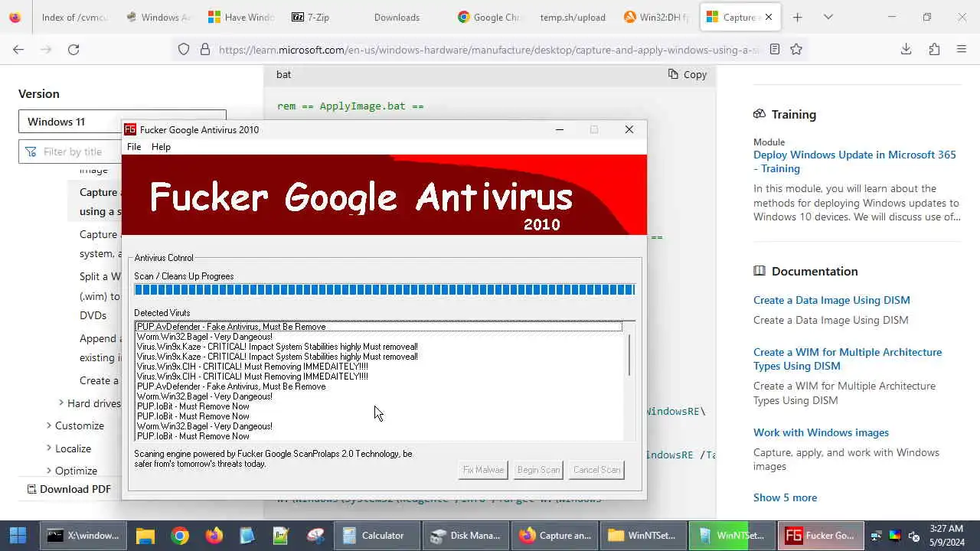This screenshot has width=980, height=551.
Task: Click the detected virus list scrollbar
Action: tap(629, 381)
